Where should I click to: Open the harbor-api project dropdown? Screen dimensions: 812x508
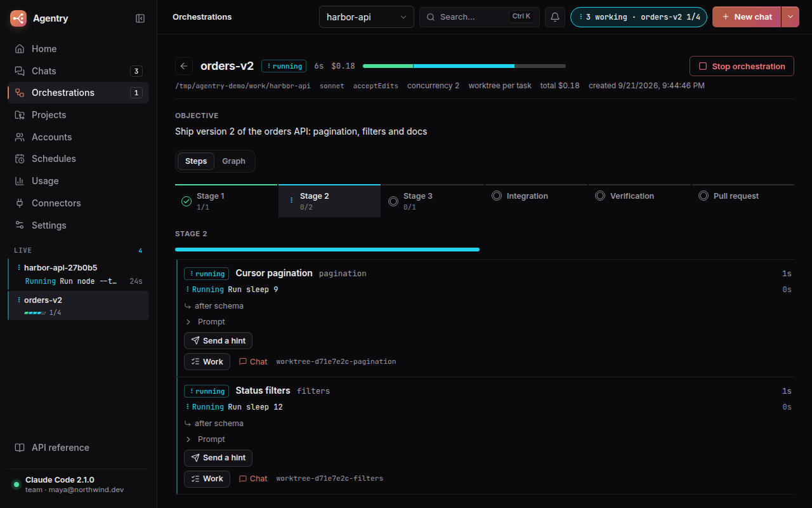point(367,17)
